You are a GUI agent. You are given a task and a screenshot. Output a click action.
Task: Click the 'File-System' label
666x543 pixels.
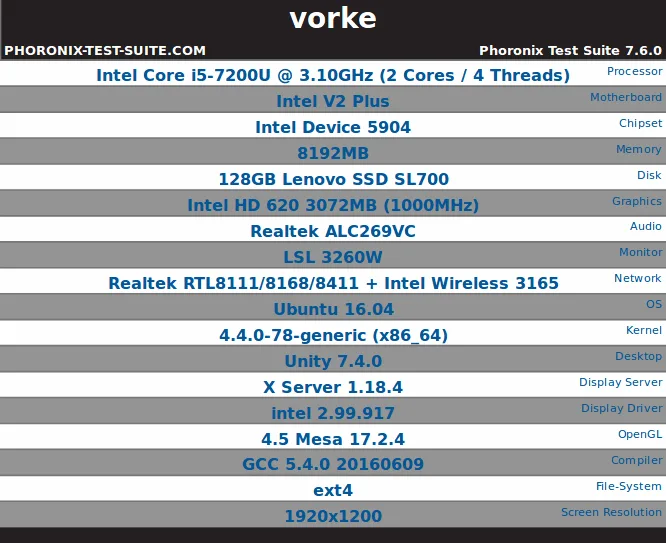click(x=629, y=486)
